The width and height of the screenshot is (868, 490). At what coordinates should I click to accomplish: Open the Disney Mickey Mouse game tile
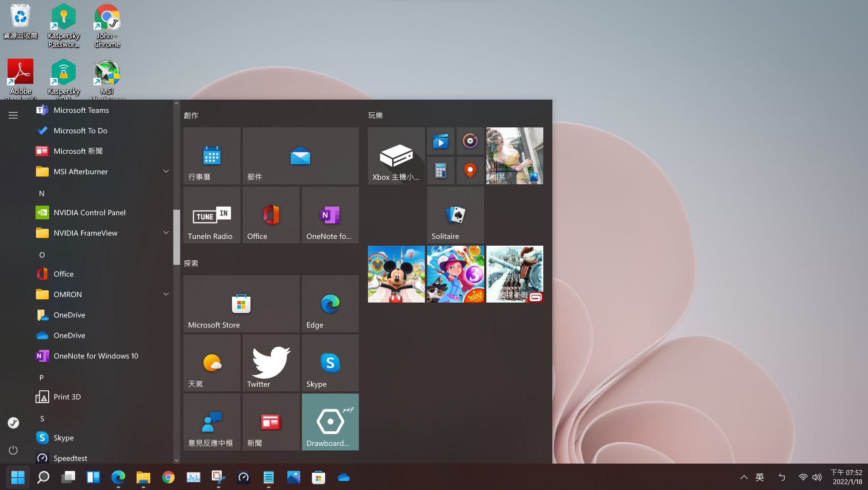click(x=396, y=274)
